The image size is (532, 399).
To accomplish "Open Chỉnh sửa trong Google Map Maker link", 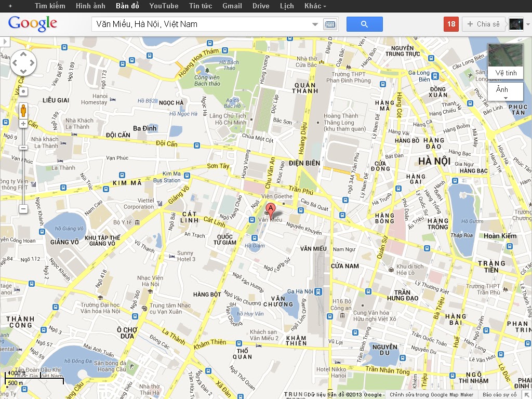I will click(x=431, y=395).
